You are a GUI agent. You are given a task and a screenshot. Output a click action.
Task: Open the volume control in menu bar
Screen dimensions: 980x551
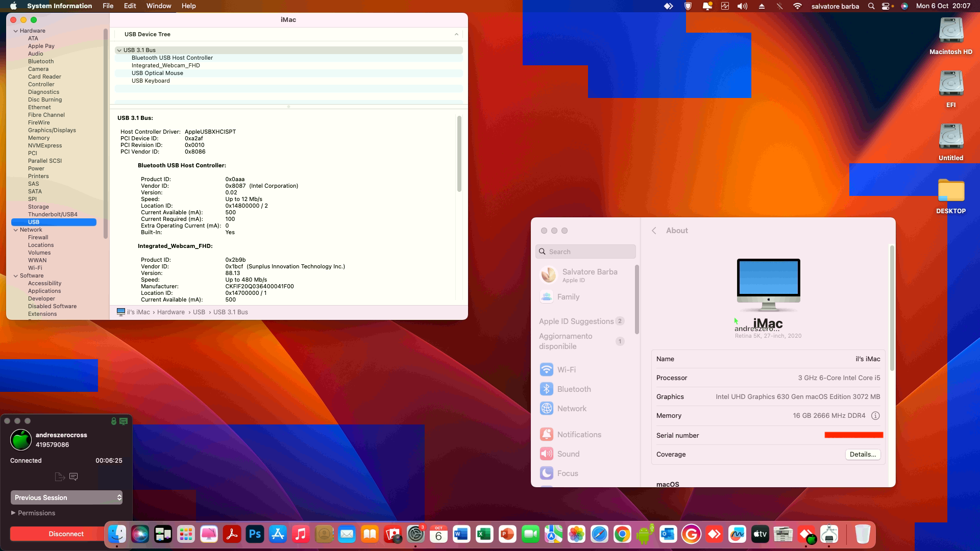(743, 6)
